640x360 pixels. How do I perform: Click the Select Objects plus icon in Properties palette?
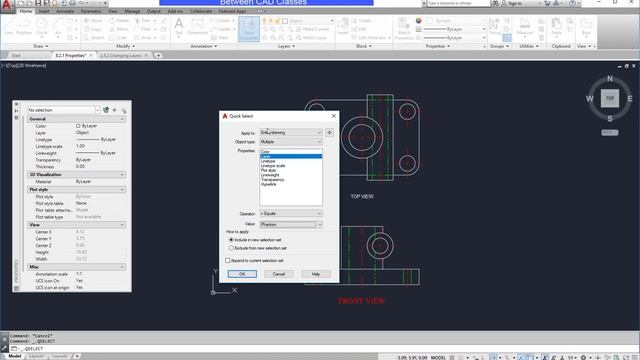(x=115, y=110)
